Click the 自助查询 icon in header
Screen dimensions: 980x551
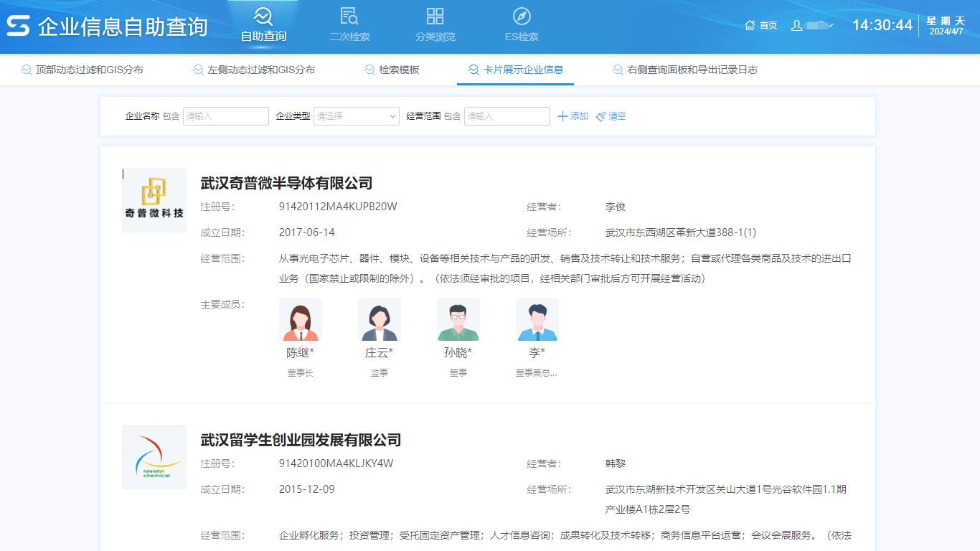tap(263, 16)
